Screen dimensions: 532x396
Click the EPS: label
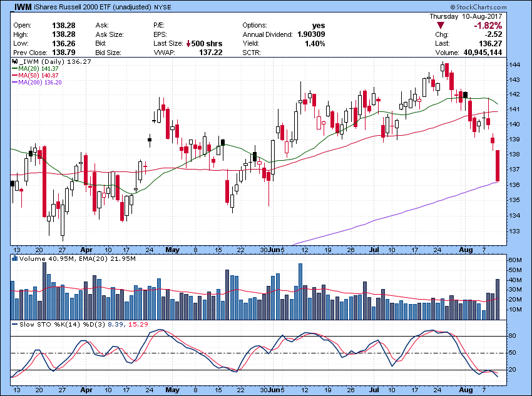[x=160, y=34]
